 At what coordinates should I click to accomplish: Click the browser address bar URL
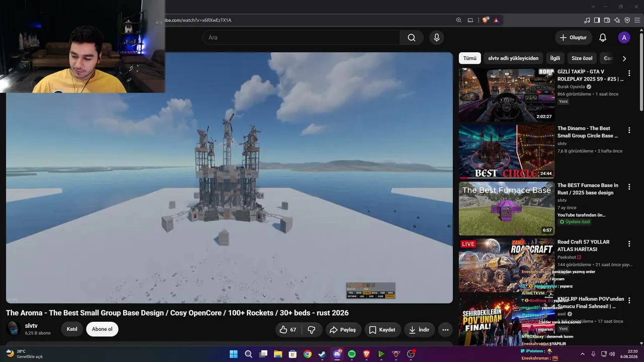tap(197, 20)
